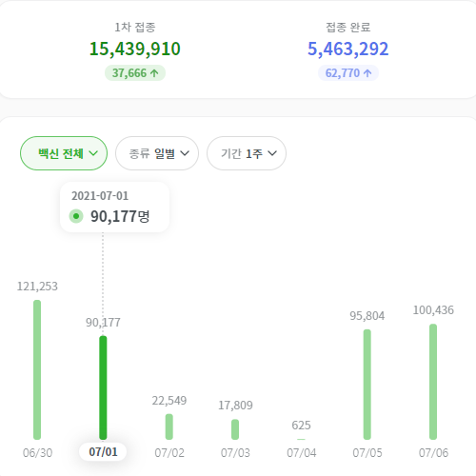Click the blue 62,770 increase badge
This screenshot has width=476, height=476.
point(348,73)
